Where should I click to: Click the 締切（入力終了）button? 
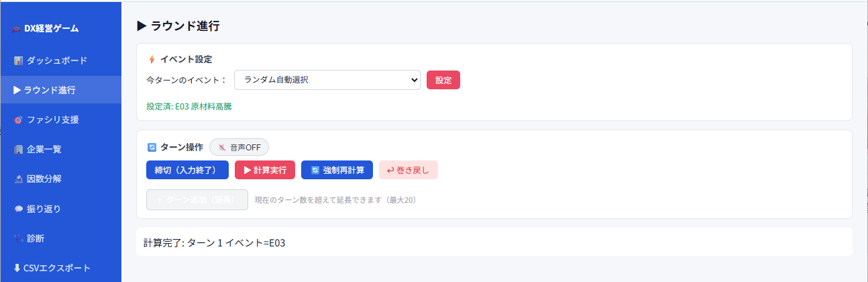coord(188,171)
